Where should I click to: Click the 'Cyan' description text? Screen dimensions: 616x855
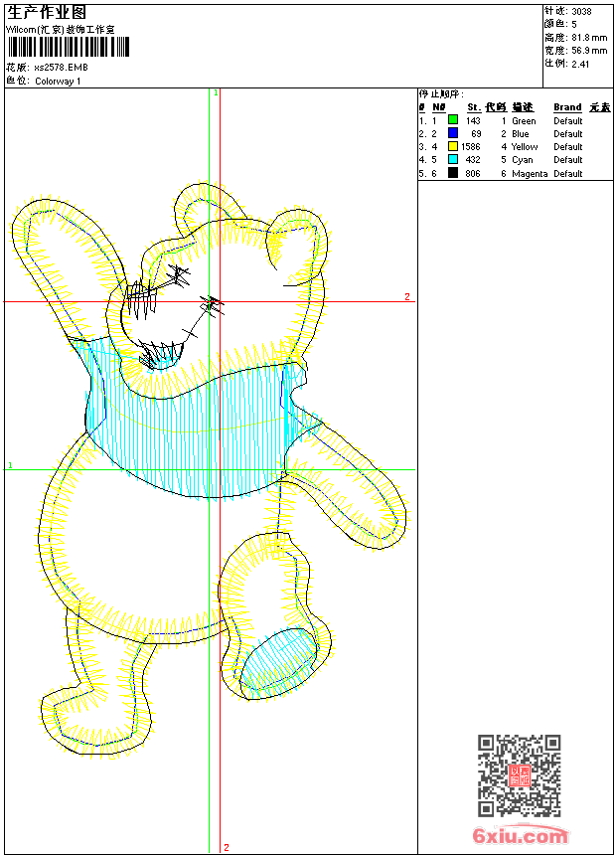pos(523,160)
